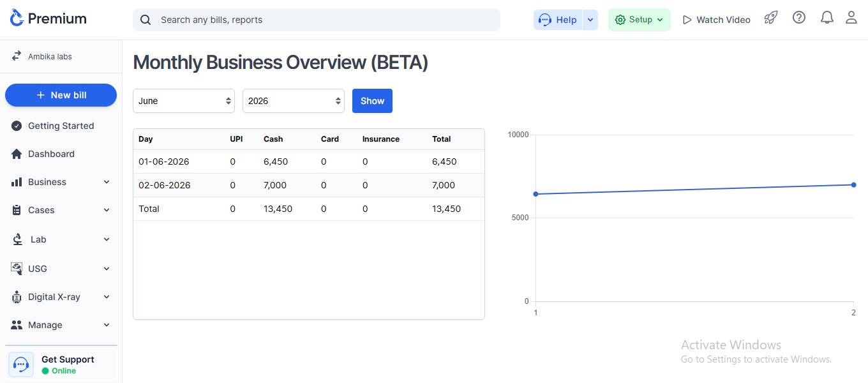
Task: Click the Get Support headset icon
Action: coord(21,364)
